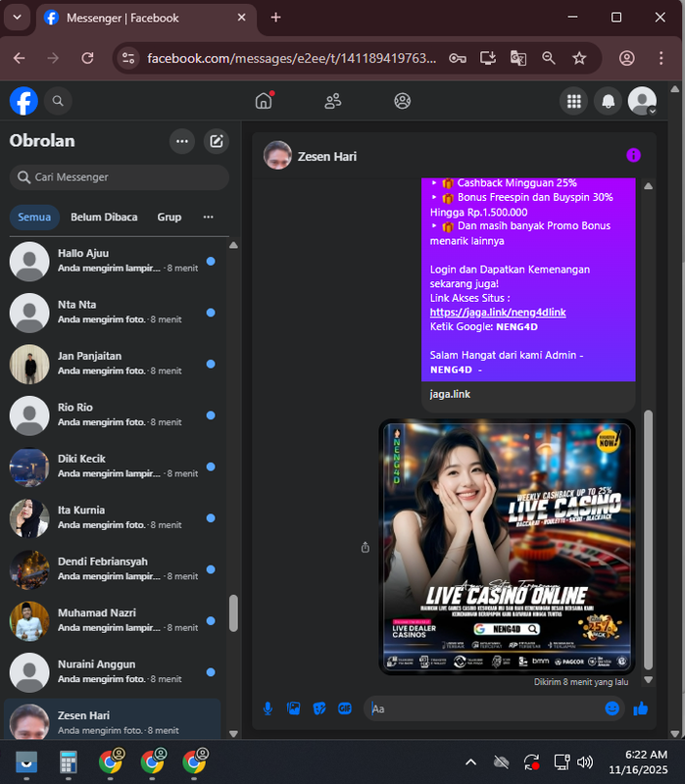Show conversation information purple icon
This screenshot has width=685, height=784.
point(633,156)
